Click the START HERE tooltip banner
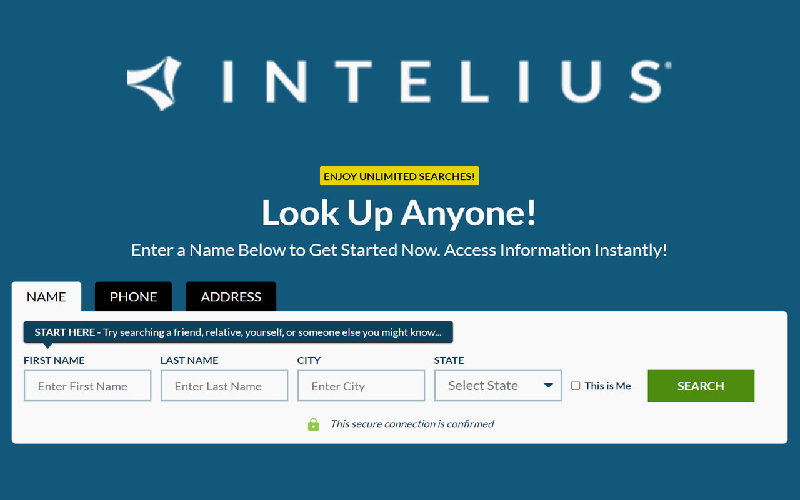Viewport: 800px width, 500px height. click(x=238, y=332)
